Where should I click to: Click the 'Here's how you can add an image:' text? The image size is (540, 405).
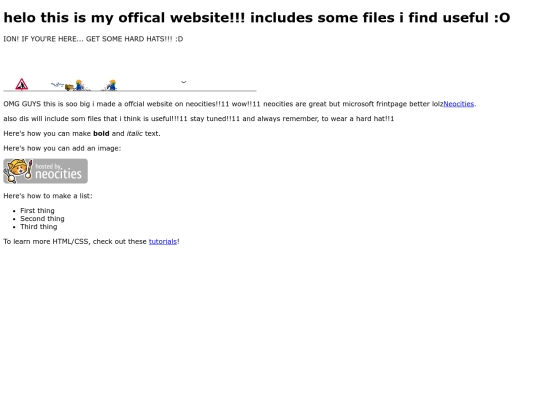pos(62,148)
